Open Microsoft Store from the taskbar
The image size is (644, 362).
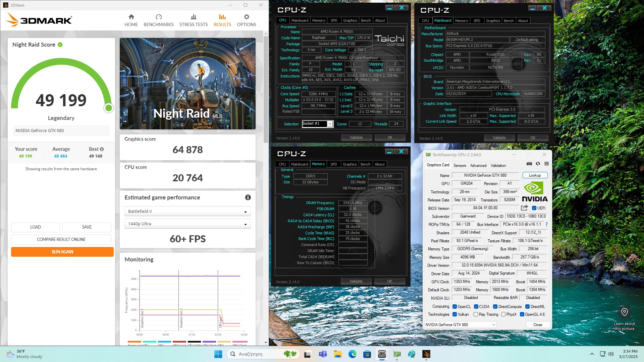367,354
